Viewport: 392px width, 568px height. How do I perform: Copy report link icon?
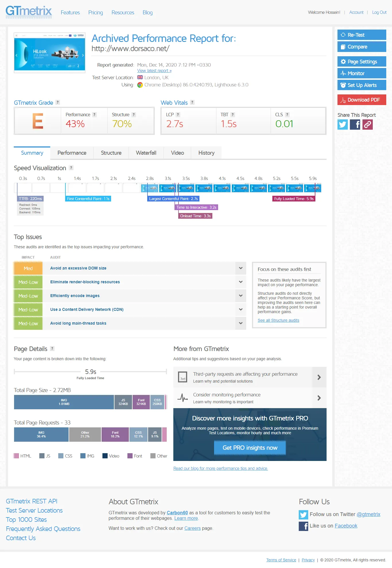(x=368, y=125)
